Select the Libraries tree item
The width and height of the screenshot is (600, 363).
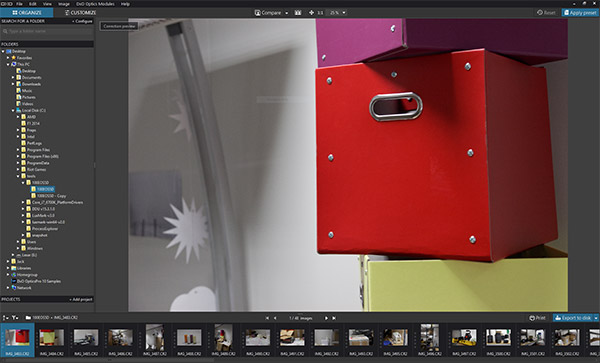[21, 268]
